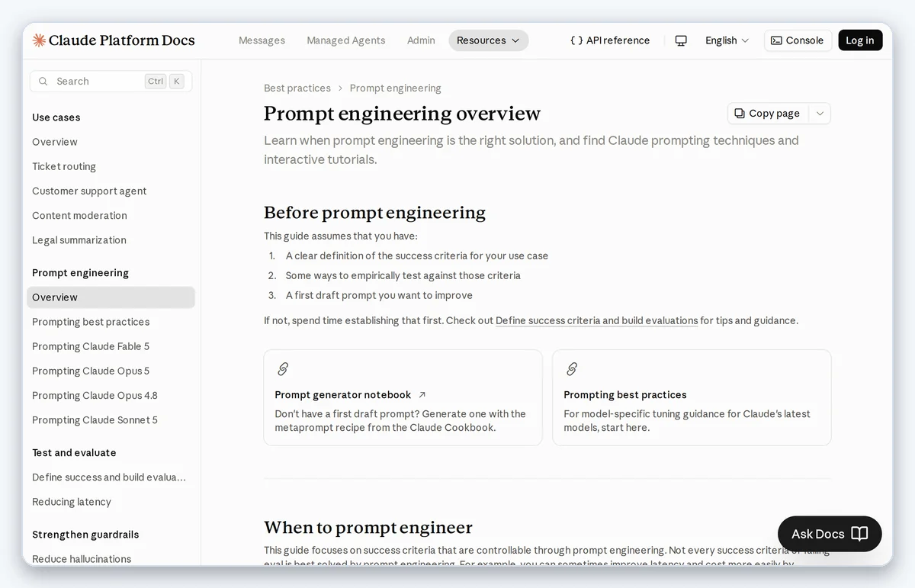
Task: Click the Copy page clipboard icon
Action: [x=740, y=114]
